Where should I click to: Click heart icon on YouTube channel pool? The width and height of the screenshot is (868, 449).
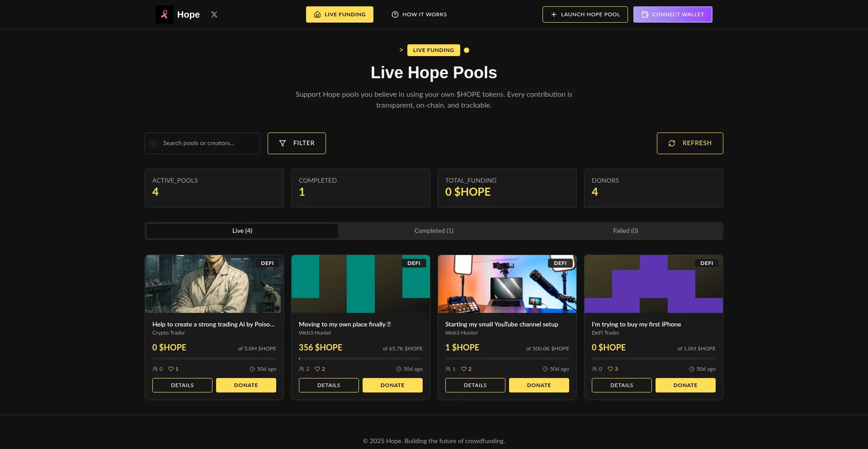point(464,369)
